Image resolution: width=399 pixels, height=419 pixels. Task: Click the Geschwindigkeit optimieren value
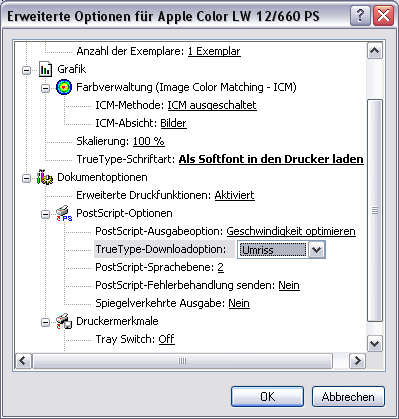[x=291, y=231]
